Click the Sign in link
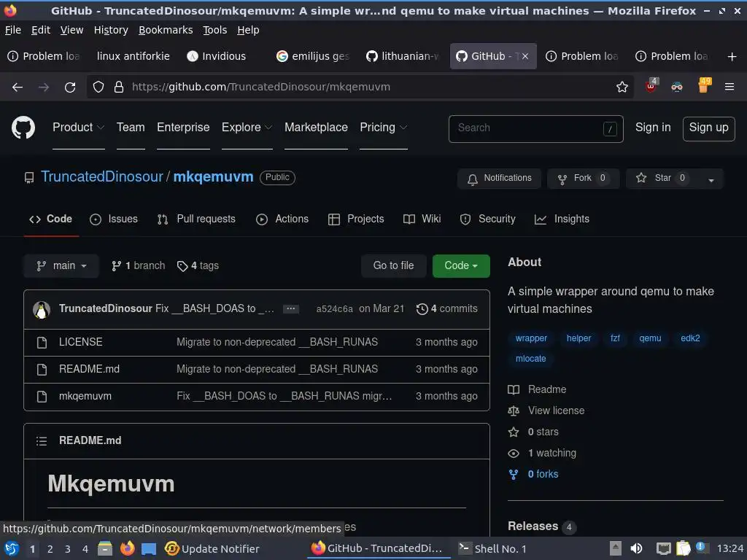 [x=653, y=128]
